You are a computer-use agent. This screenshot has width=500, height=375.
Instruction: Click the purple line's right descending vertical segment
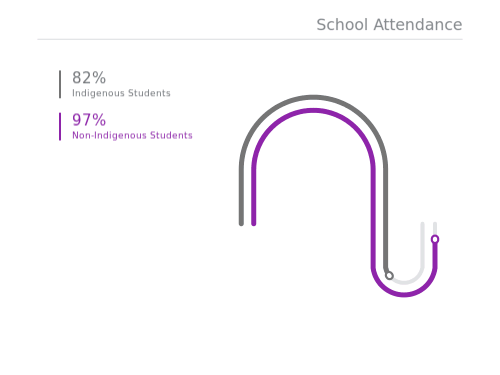(373, 217)
